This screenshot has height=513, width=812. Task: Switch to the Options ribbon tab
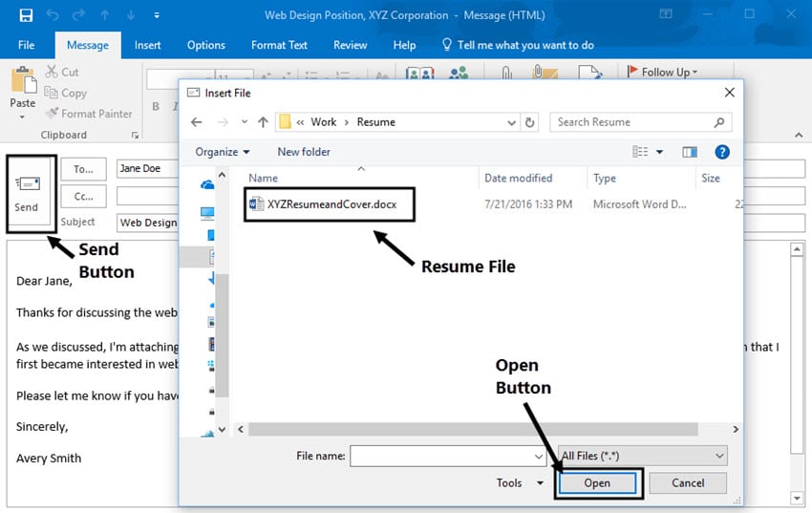click(x=206, y=45)
